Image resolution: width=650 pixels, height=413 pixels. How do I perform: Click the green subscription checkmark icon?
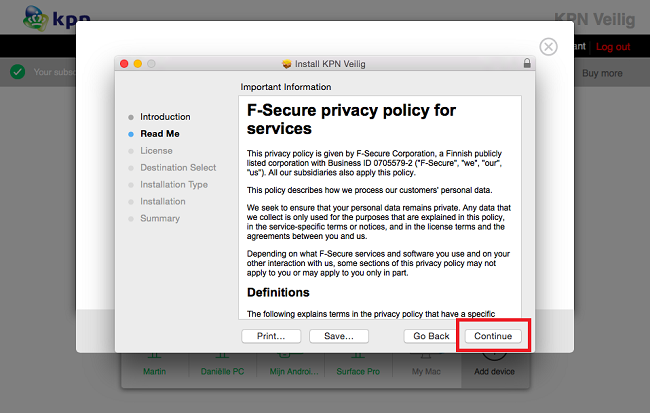click(x=17, y=72)
